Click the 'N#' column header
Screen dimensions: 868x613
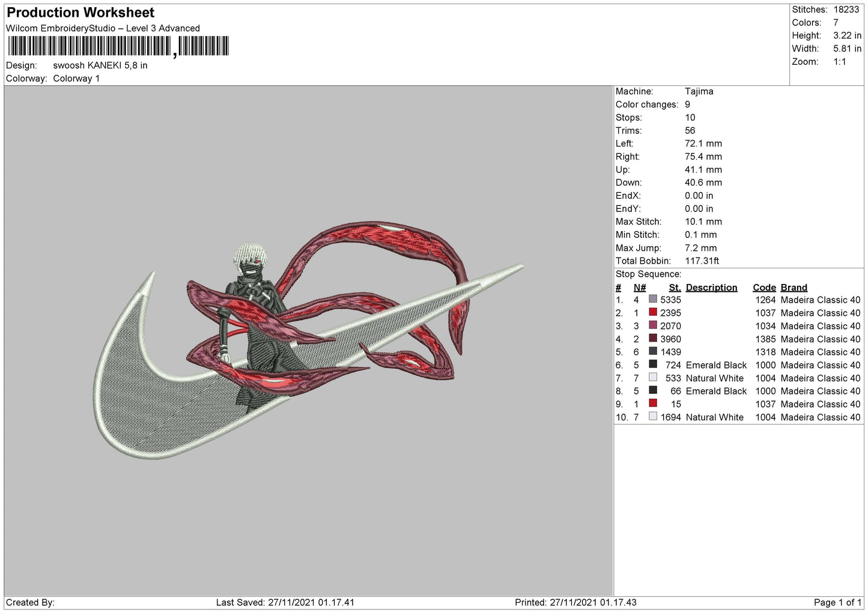[640, 288]
